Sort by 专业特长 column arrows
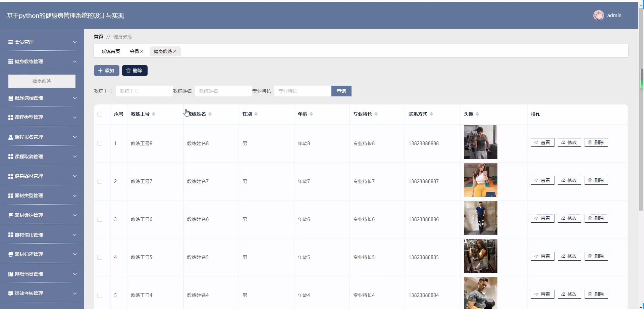Screen dimensions: 644x309 376,114
